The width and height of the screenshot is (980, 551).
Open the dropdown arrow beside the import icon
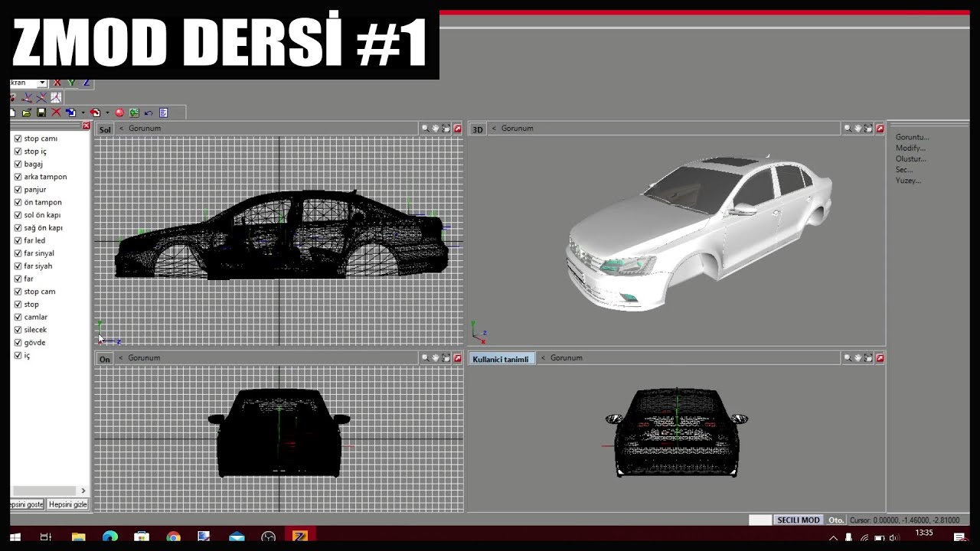[83, 113]
